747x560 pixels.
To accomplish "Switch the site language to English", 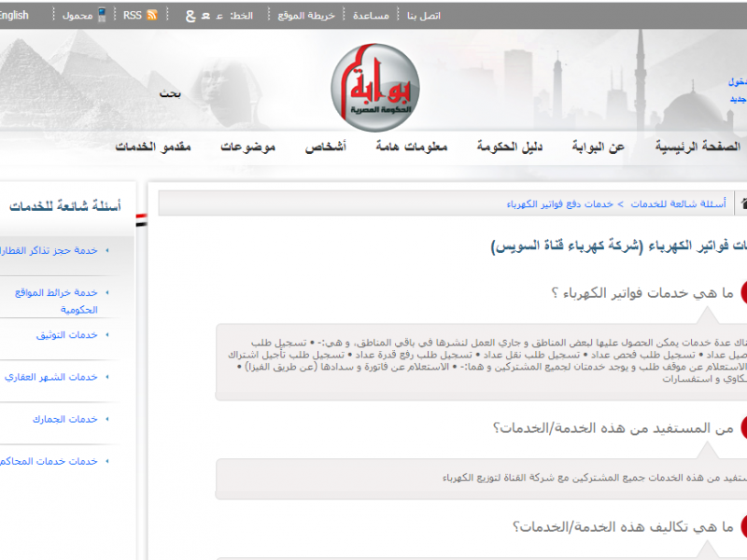I will pyautogui.click(x=14, y=15).
